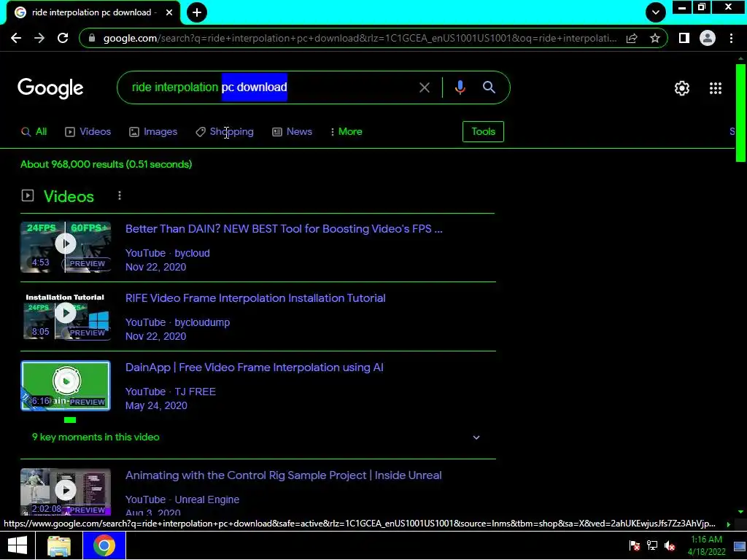The height and width of the screenshot is (560, 747).
Task: Expand the More search filters menu
Action: pyautogui.click(x=347, y=132)
